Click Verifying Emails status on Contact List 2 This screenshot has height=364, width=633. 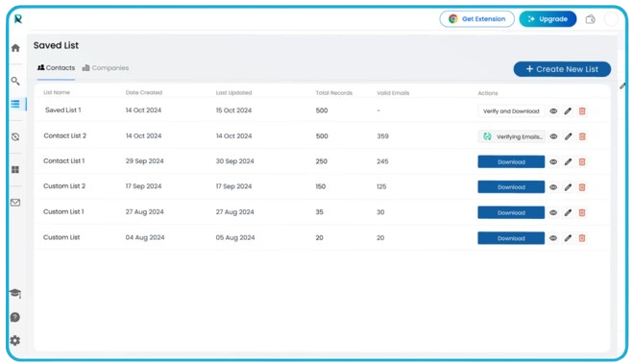511,136
